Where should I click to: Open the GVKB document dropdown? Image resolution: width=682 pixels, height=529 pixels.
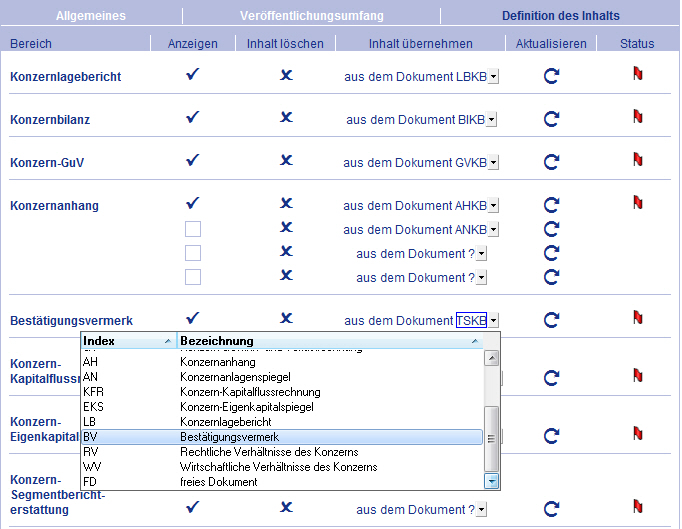point(493,163)
